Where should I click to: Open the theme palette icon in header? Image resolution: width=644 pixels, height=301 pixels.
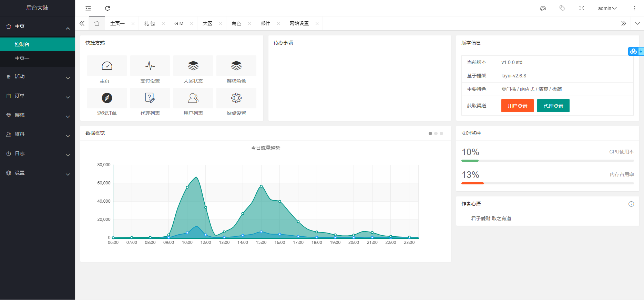543,8
